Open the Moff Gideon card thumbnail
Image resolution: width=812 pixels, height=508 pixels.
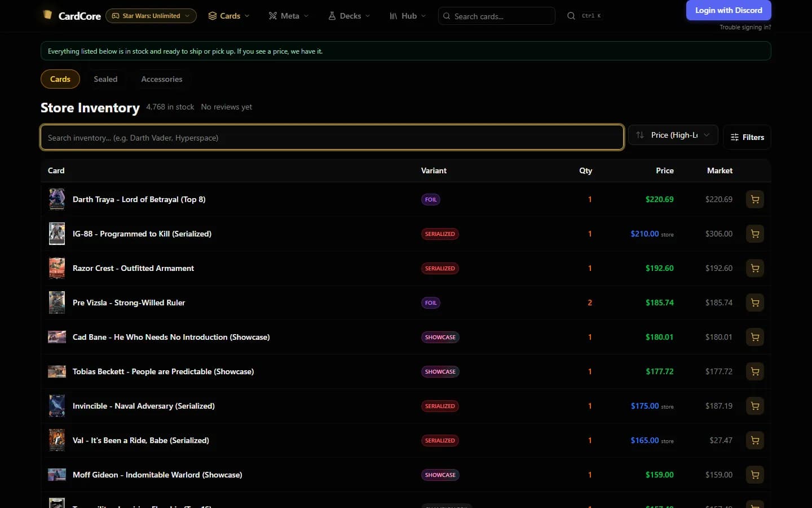pos(57,475)
